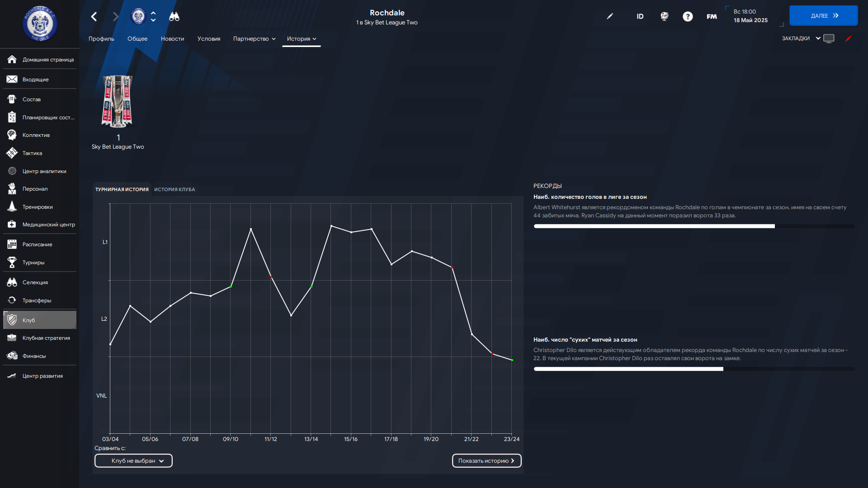Click Показать историю button
The width and height of the screenshot is (868, 488).
pyautogui.click(x=486, y=461)
